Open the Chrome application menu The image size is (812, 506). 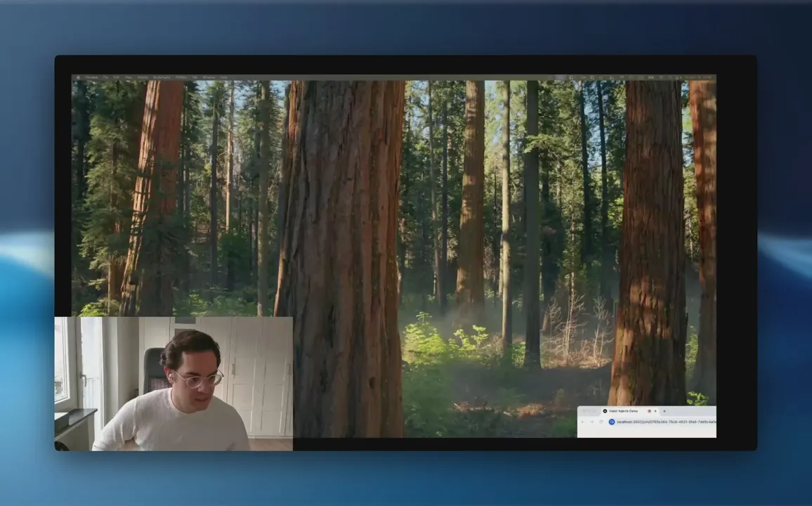pos(91,78)
